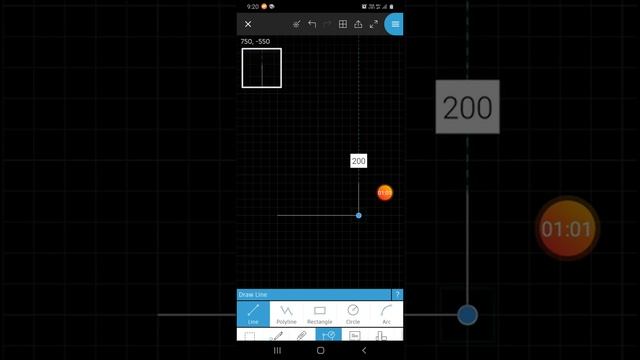Open the share/export icon
The width and height of the screenshot is (640, 360).
point(358,24)
